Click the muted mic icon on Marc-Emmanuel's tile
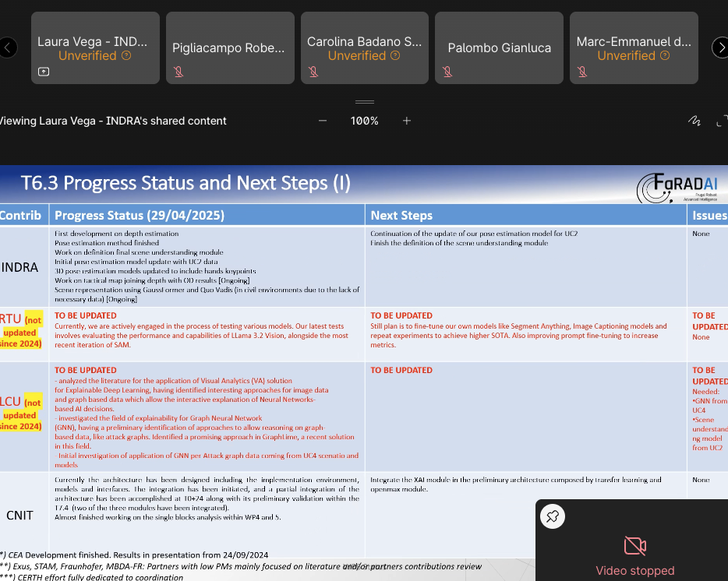Screen dimensions: 728x581 (x=582, y=72)
